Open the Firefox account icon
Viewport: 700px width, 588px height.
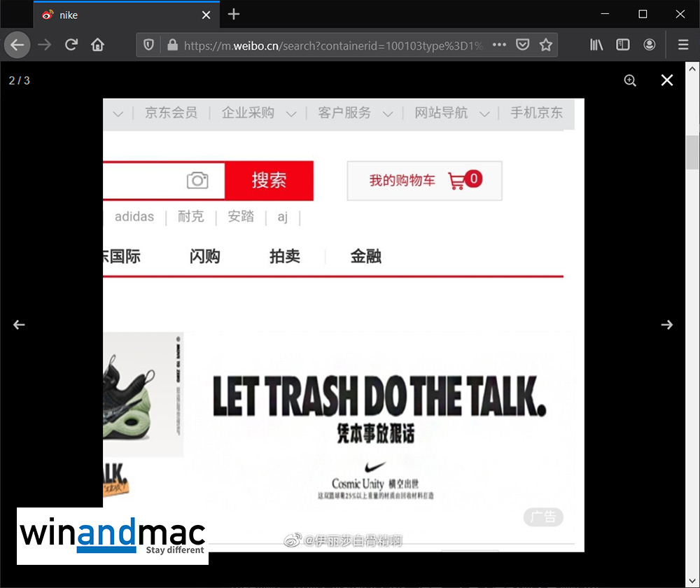pyautogui.click(x=650, y=45)
